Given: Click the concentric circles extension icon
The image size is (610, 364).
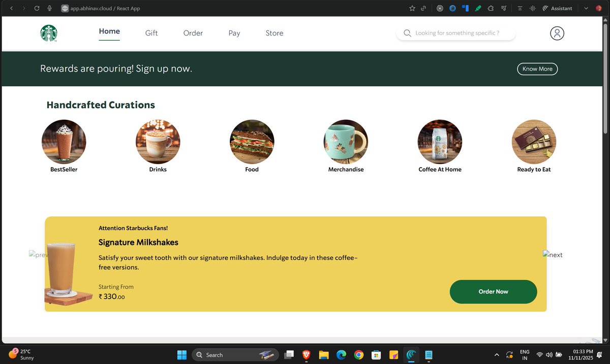Looking at the screenshot, I should (440, 8).
